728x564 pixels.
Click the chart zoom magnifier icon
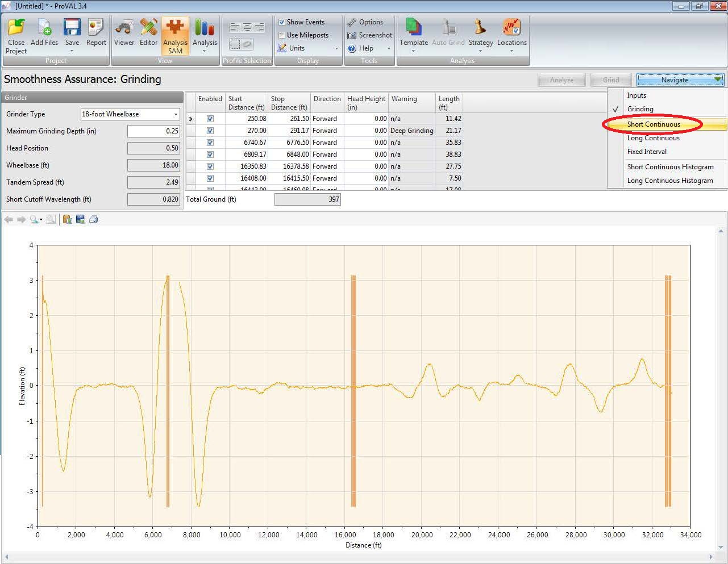point(34,219)
